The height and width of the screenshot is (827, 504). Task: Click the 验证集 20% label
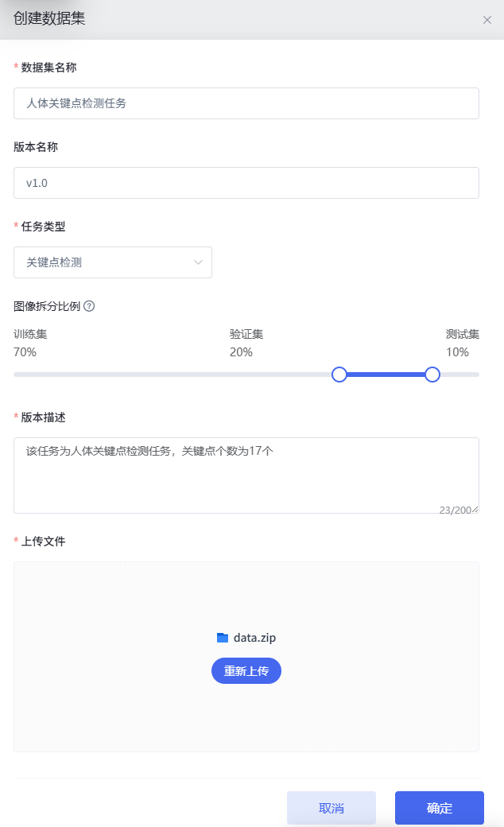(x=246, y=343)
